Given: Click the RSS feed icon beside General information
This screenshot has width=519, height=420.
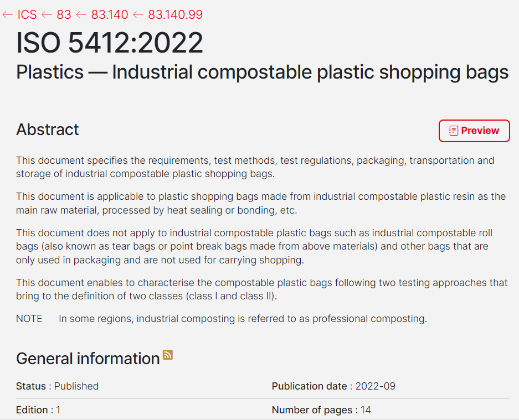Looking at the screenshot, I should 167,355.
